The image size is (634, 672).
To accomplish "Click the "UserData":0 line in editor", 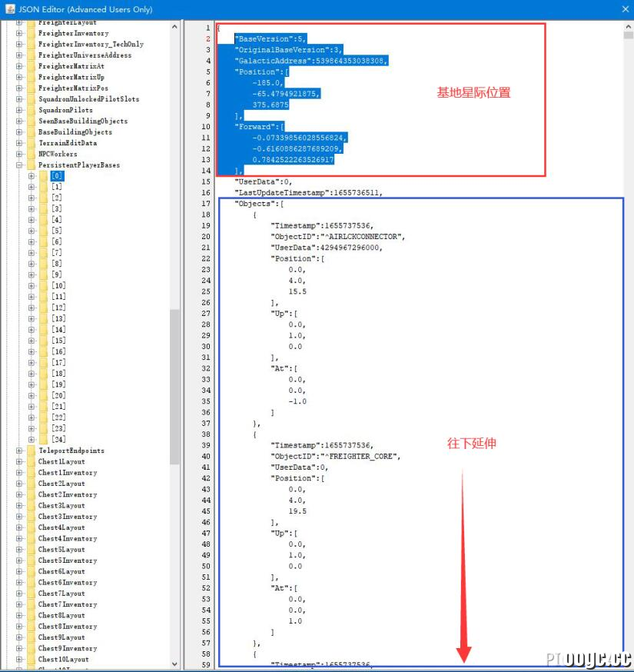I will click(x=264, y=181).
